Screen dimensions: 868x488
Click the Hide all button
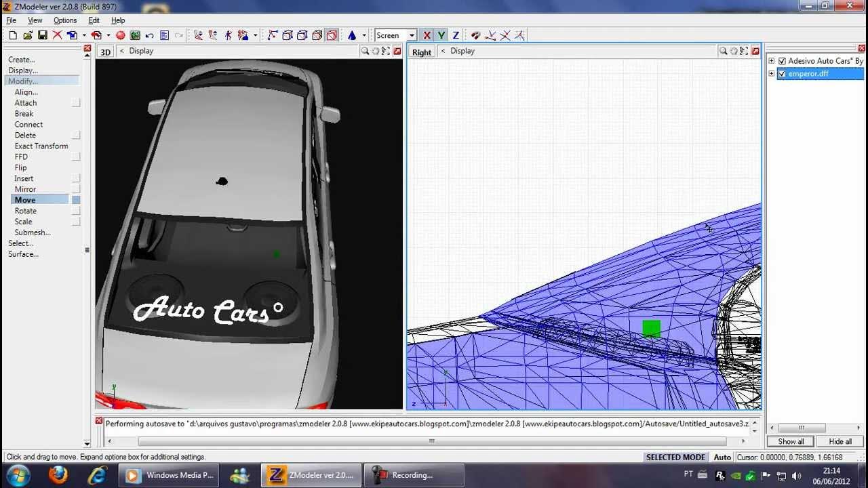[840, 441]
